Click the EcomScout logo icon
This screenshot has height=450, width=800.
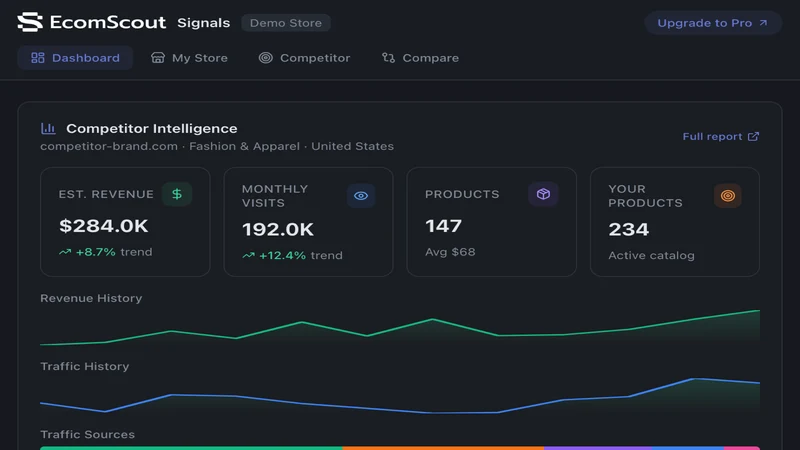coord(30,22)
